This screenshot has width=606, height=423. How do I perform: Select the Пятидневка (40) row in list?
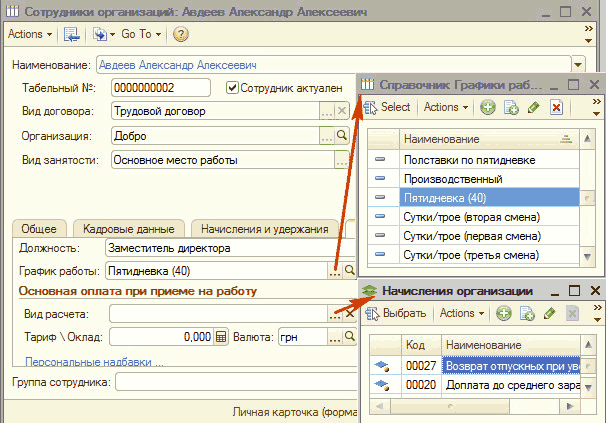coord(473,198)
